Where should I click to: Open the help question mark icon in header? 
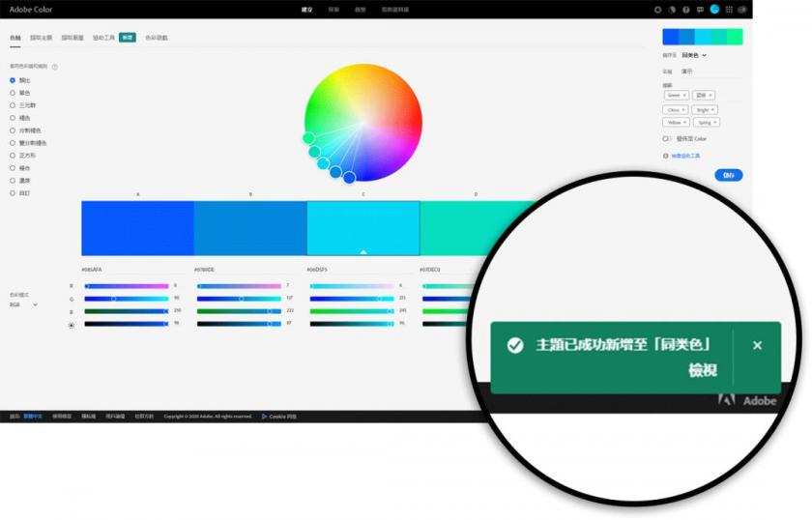[x=686, y=9]
